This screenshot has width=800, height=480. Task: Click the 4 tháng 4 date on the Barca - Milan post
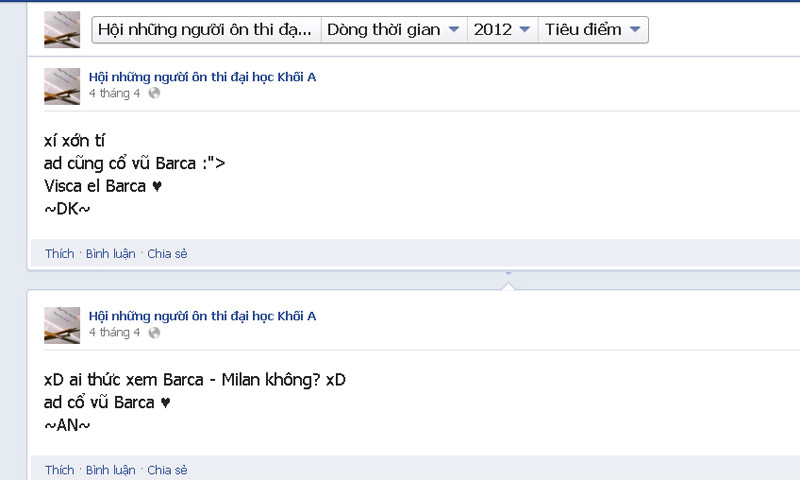[x=114, y=333]
